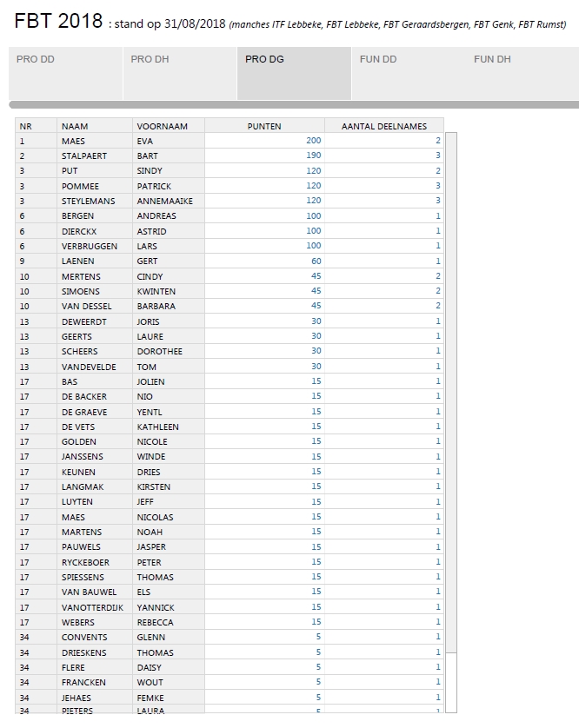Select the DIERCKX name cell
The image size is (579, 728).
pos(95,231)
